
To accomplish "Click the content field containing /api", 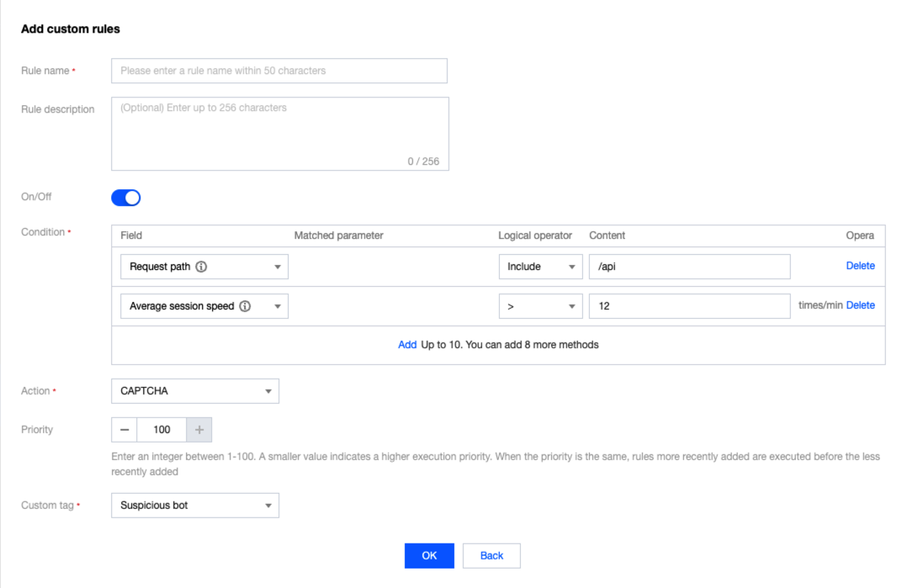I will (x=689, y=267).
